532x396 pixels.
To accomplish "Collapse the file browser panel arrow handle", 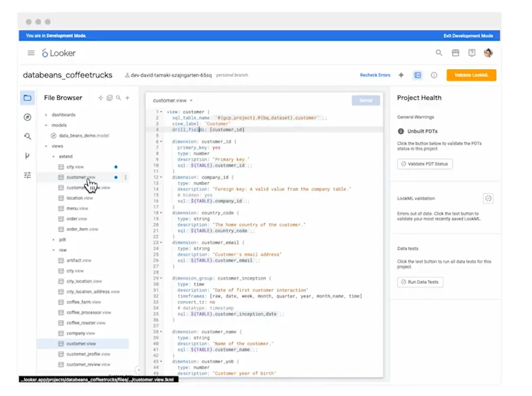I will pos(138,369).
